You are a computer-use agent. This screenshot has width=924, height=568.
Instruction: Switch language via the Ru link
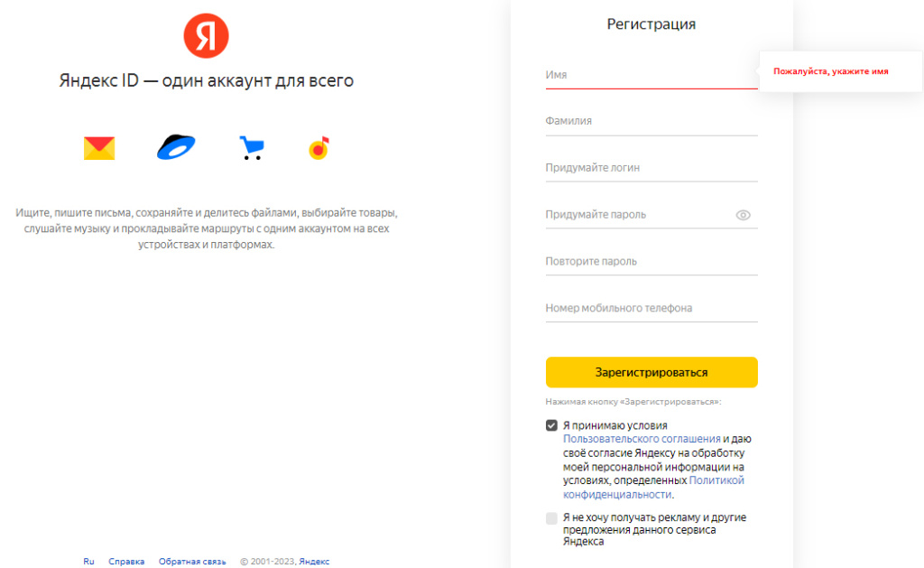pyautogui.click(x=88, y=562)
